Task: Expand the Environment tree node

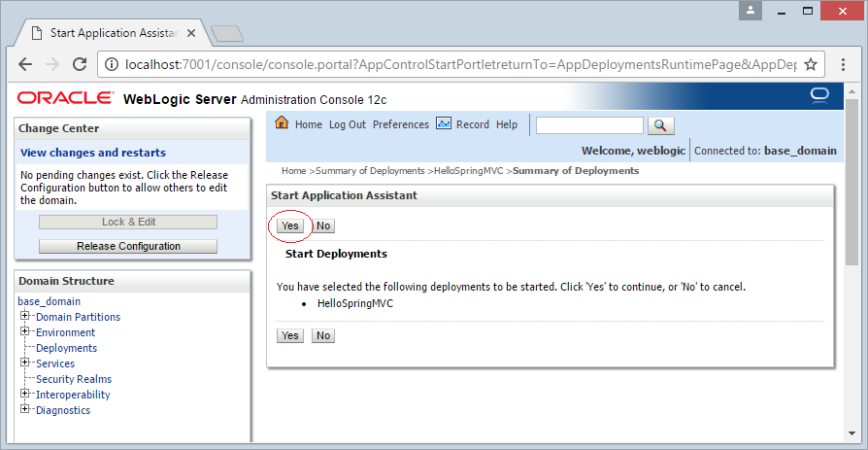Action: (x=24, y=331)
